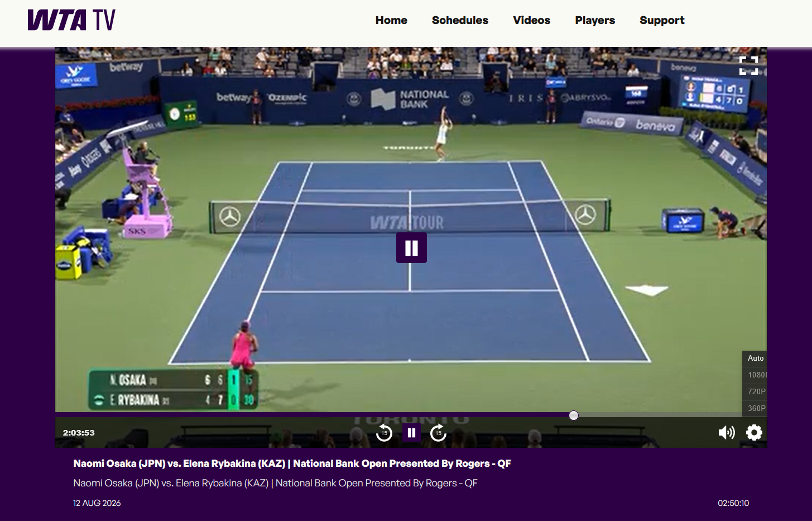Click the 12 AUG 2026 date
The height and width of the screenshot is (521, 812).
[97, 503]
